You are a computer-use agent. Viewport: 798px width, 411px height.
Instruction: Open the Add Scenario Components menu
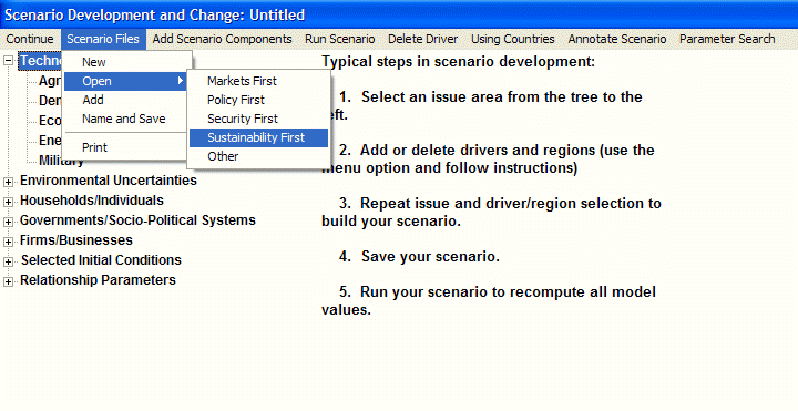coord(221,39)
